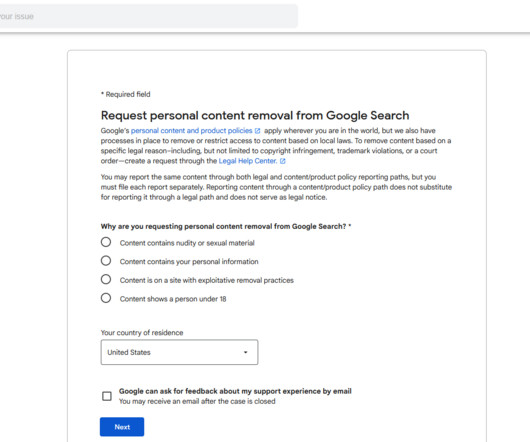
Task: Click the 'Required field' note
Action: [x=126, y=94]
